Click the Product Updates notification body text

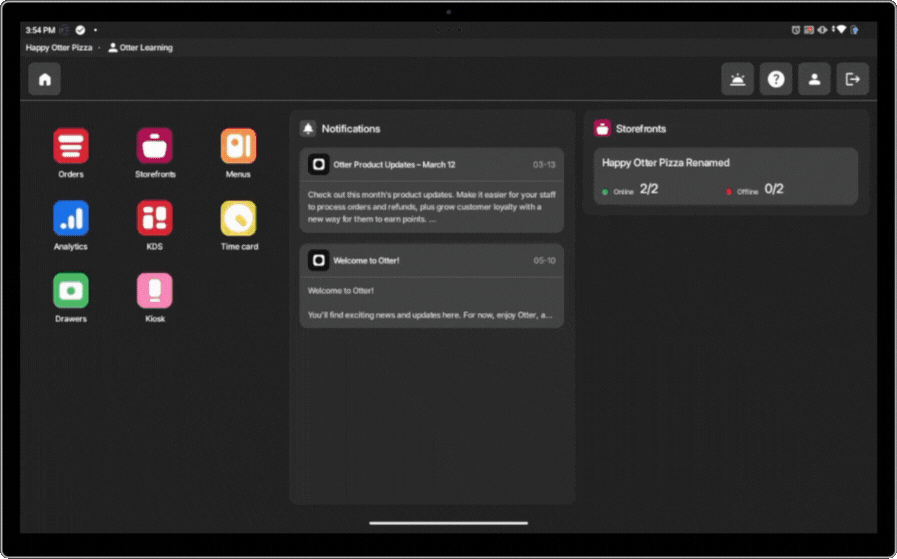click(x=432, y=207)
